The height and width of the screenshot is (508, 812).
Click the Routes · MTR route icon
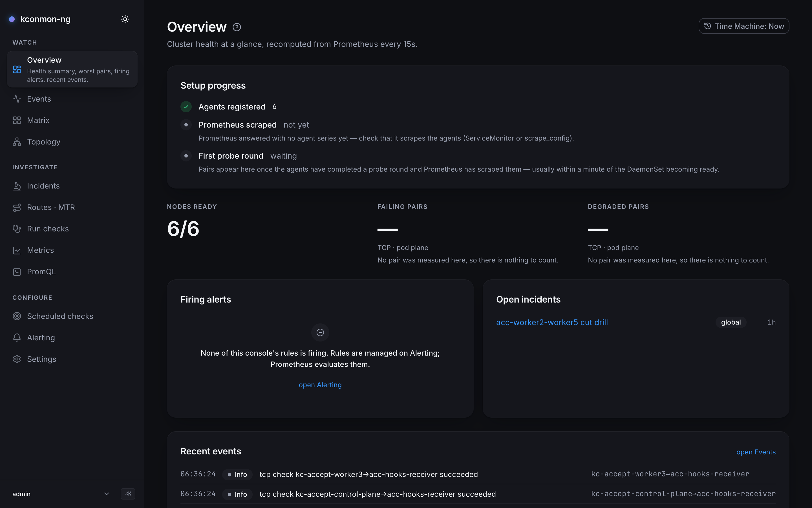coord(17,207)
